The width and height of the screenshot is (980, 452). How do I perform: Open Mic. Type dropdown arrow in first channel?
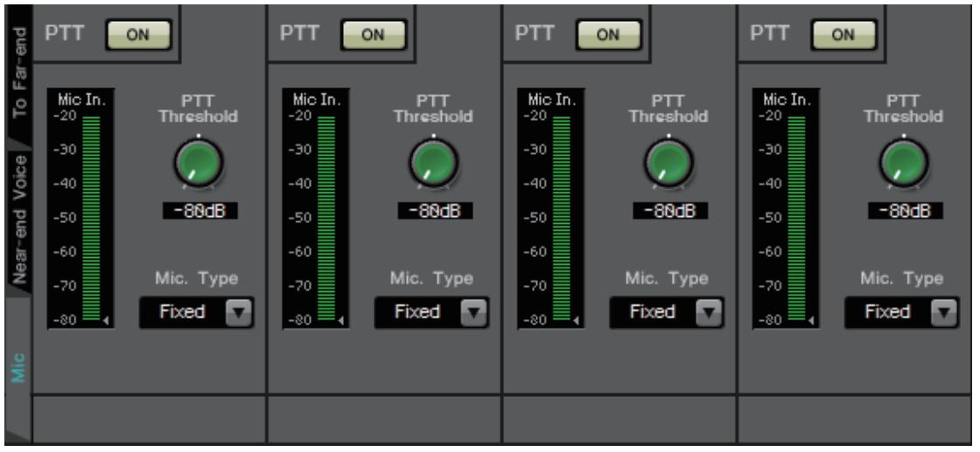239,312
